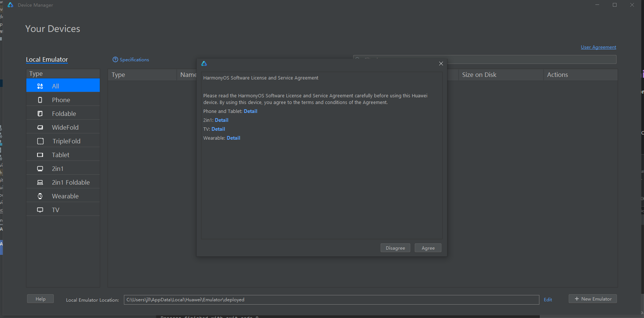The height and width of the screenshot is (318, 644).
Task: Click the Type column header in device table
Action: point(142,75)
